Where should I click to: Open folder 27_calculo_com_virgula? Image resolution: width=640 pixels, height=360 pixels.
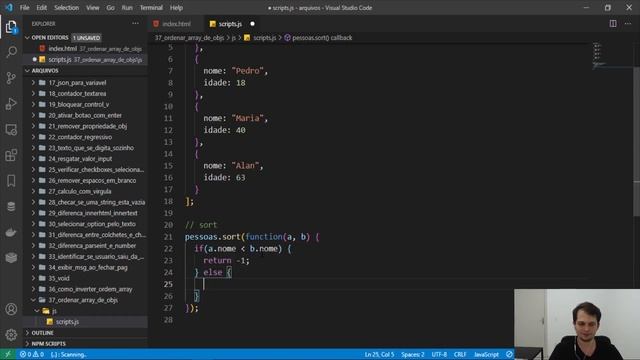pyautogui.click(x=80, y=191)
